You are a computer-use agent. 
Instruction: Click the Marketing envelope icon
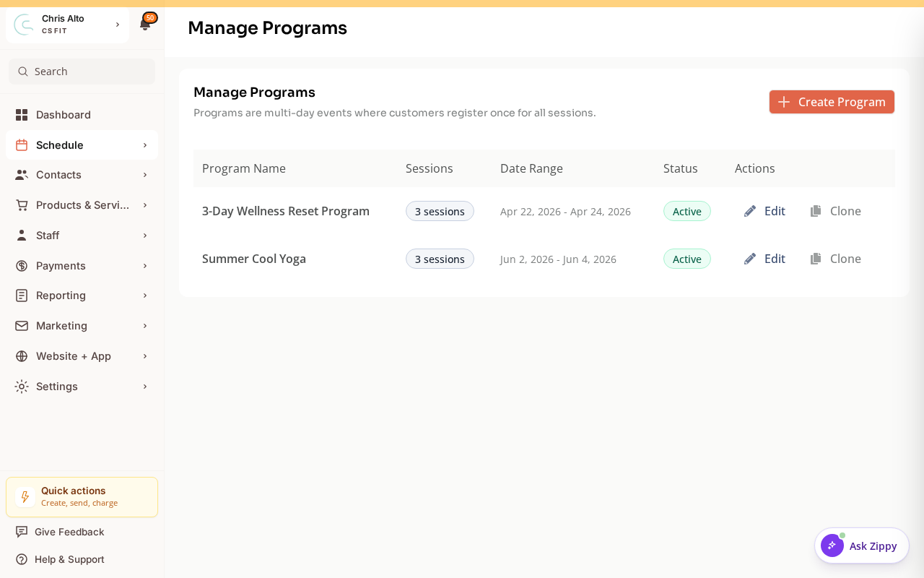coord(22,326)
